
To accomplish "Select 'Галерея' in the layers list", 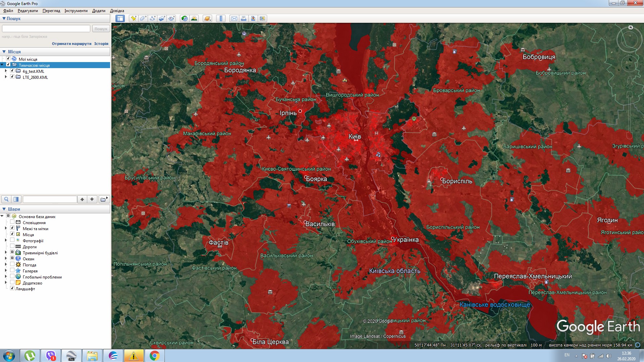I will 30,271.
